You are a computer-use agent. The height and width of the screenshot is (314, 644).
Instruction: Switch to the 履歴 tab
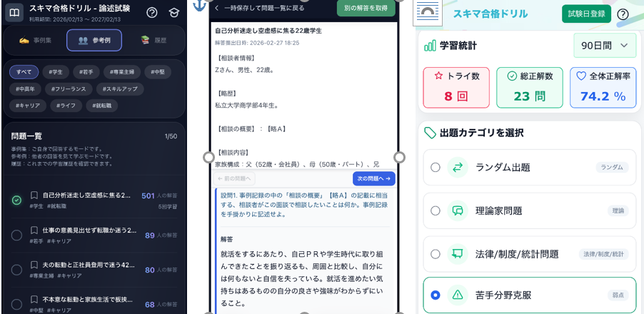(154, 41)
